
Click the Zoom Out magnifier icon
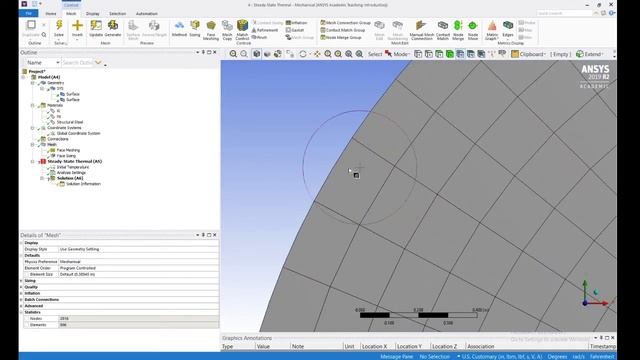coord(244,54)
